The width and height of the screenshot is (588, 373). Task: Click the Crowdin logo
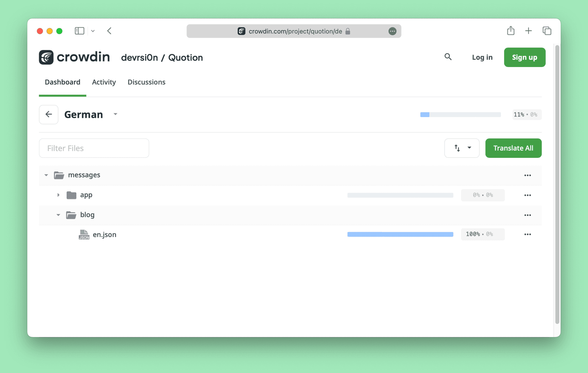point(74,57)
